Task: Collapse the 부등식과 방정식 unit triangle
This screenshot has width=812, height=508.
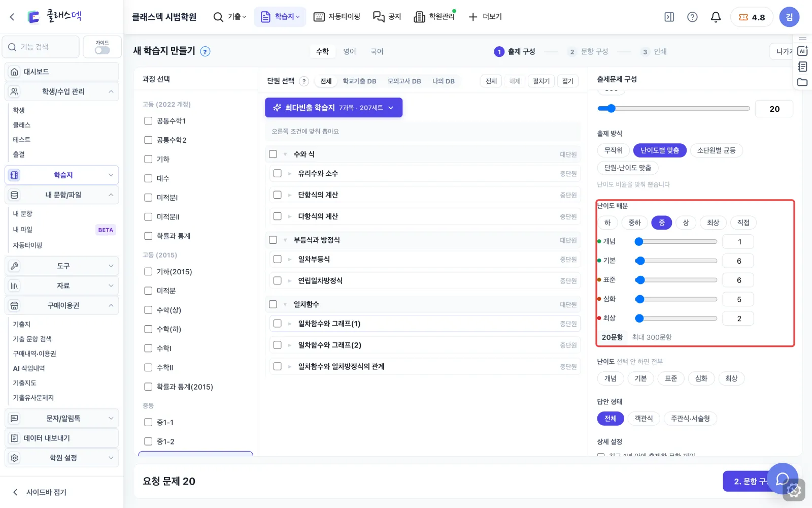Action: pos(285,240)
